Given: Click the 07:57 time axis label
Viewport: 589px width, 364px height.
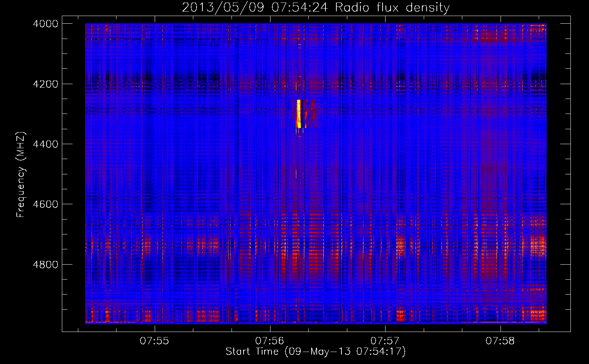Looking at the screenshot, I should pyautogui.click(x=385, y=341).
